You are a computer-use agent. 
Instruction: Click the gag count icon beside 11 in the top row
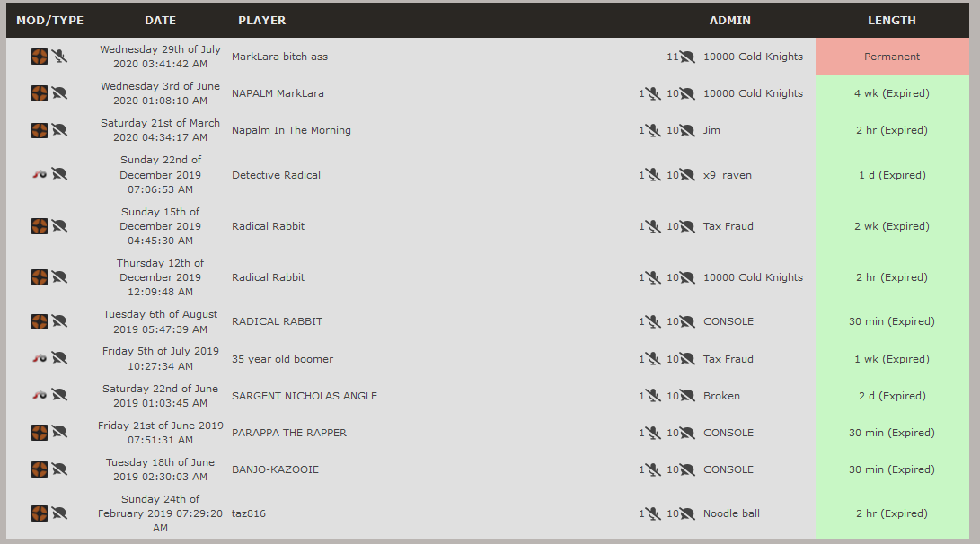(x=687, y=57)
